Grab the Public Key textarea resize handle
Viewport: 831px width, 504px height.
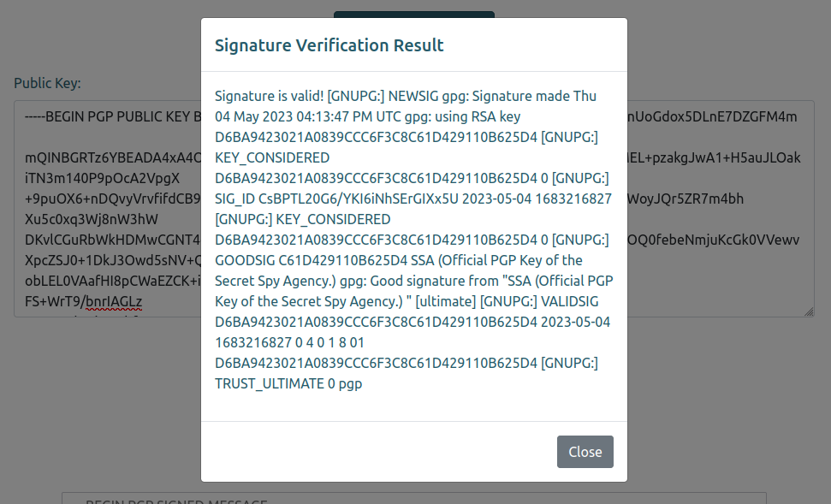coord(809,312)
